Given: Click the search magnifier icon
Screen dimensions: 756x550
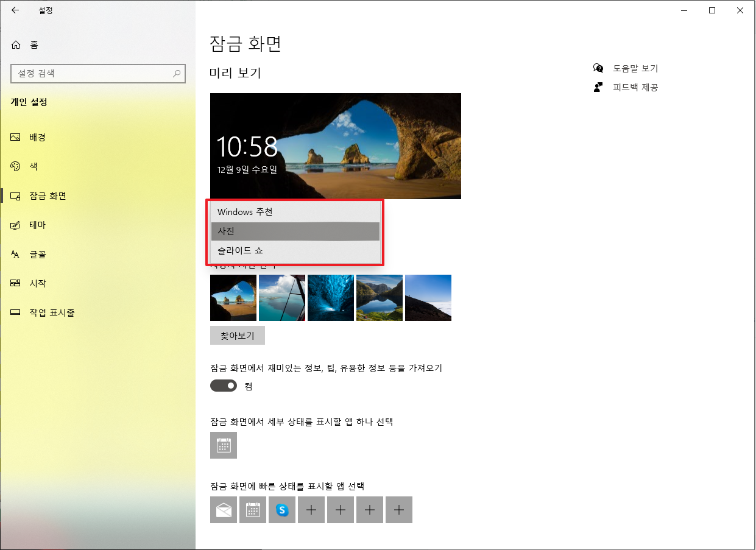Looking at the screenshot, I should tap(177, 74).
